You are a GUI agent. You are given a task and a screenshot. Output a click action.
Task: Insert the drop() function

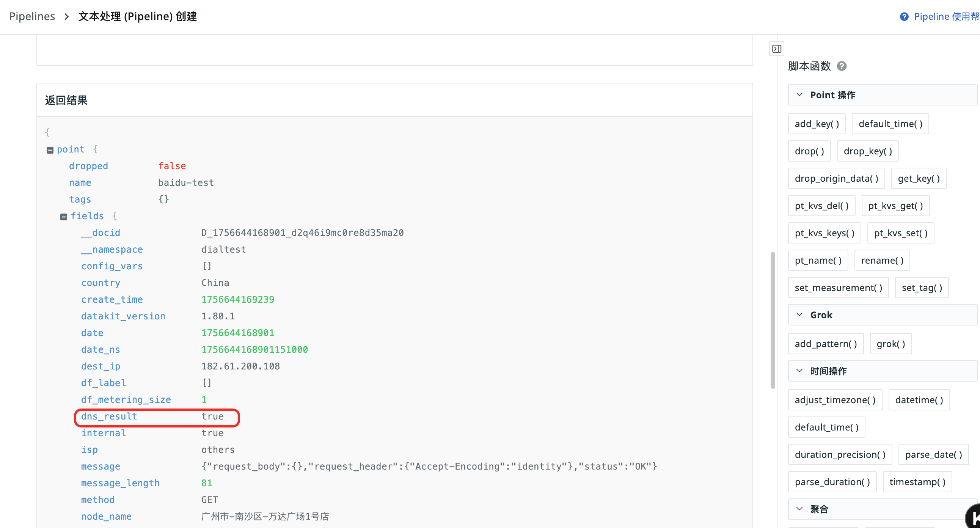809,151
